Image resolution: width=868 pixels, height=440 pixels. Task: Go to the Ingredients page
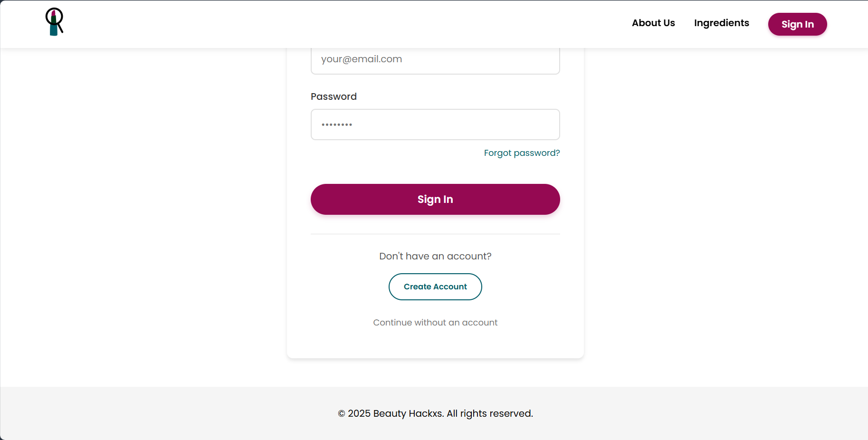(721, 23)
